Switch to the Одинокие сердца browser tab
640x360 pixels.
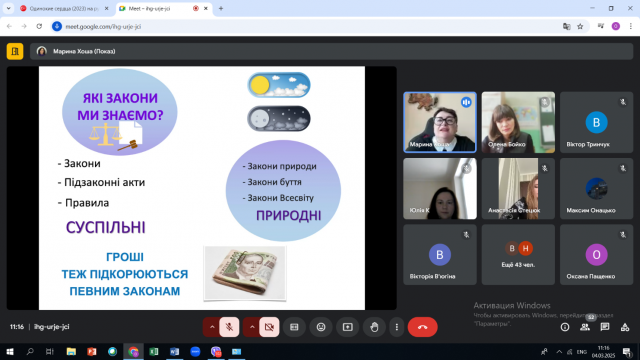pyautogui.click(x=64, y=9)
